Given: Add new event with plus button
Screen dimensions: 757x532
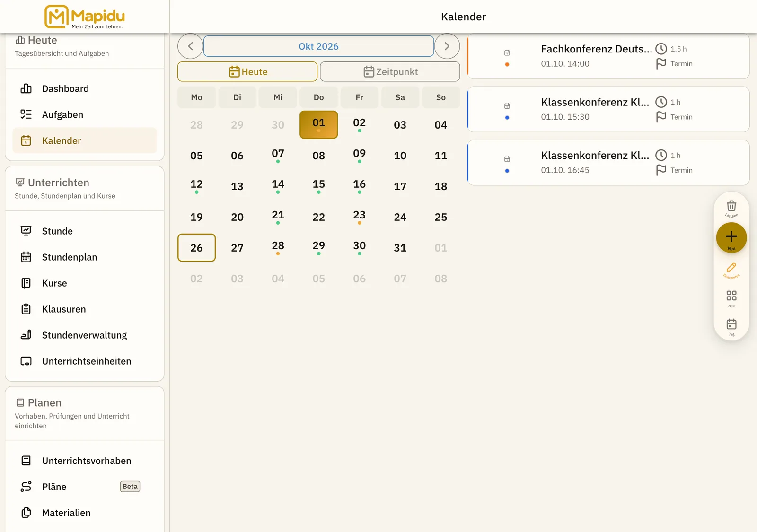Looking at the screenshot, I should point(731,237).
